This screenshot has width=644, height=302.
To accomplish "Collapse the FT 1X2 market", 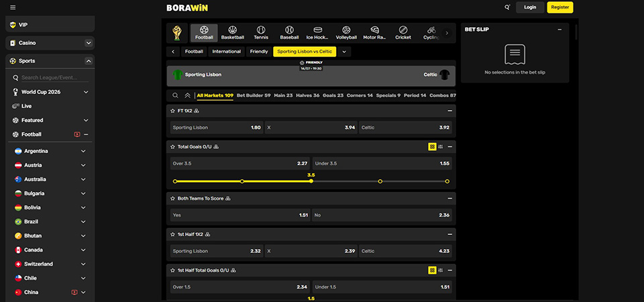I will 449,111.
